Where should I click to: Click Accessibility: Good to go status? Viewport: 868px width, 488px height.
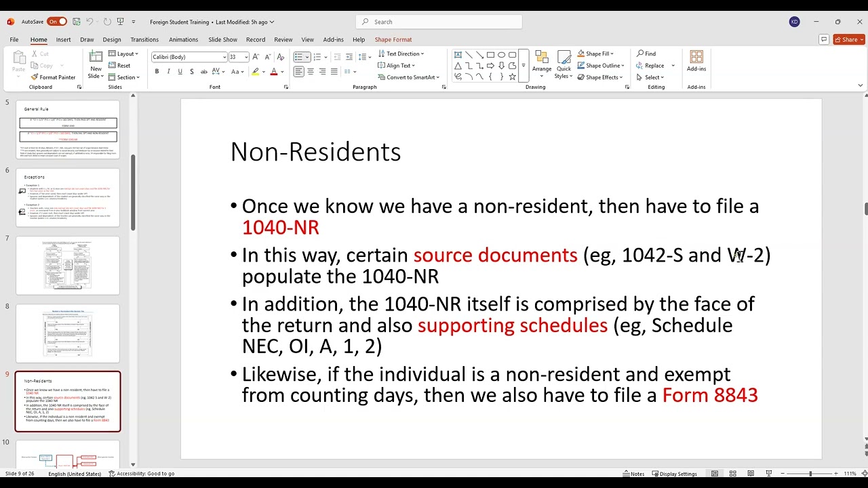tap(142, 474)
